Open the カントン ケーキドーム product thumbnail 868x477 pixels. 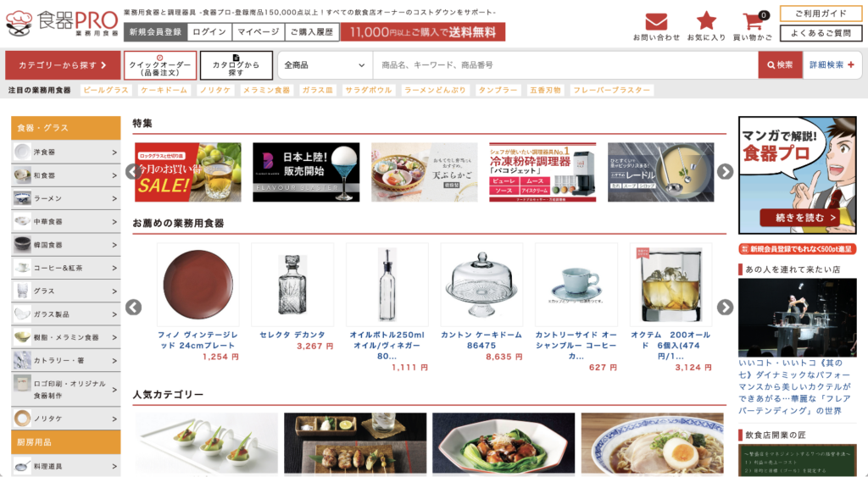(x=481, y=285)
